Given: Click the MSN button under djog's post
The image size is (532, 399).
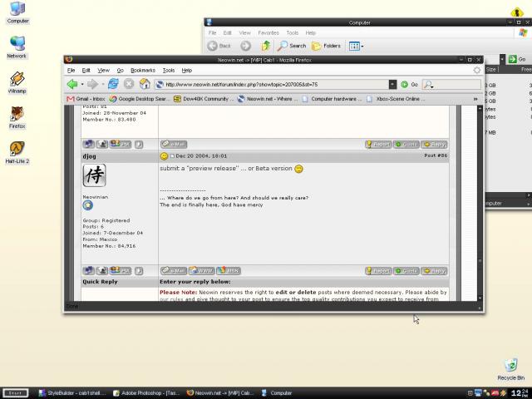Looking at the screenshot, I should (x=229, y=271).
